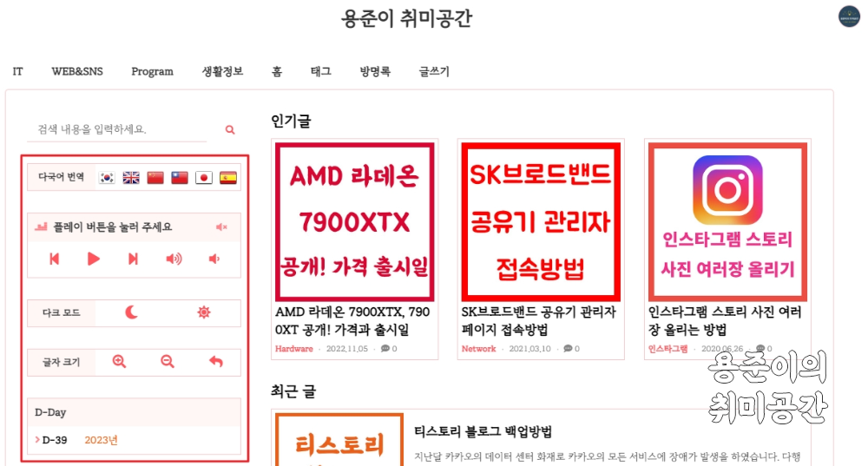
Task: Click the search magnifier icon
Action: [230, 130]
